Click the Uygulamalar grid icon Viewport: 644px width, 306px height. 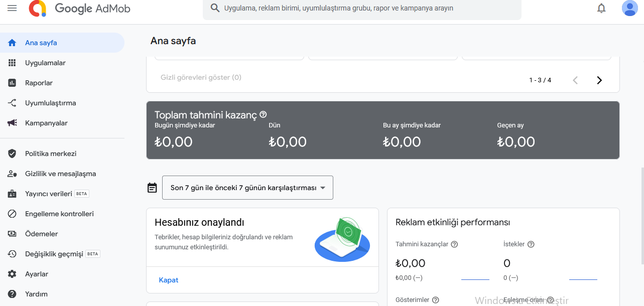tap(12, 63)
